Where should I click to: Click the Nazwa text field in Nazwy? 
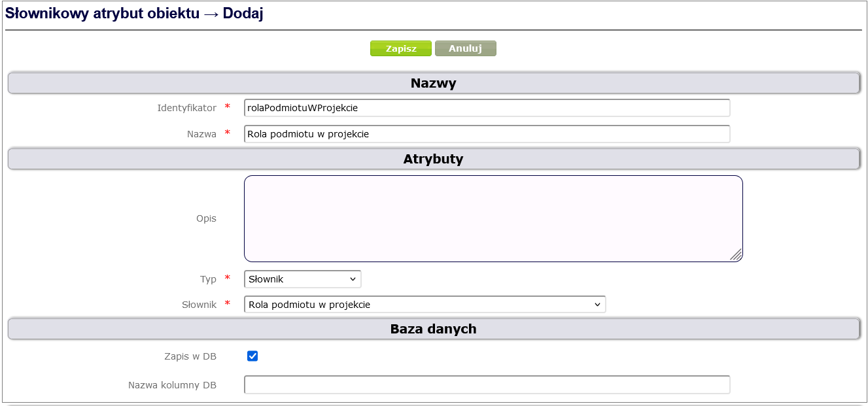(487, 134)
